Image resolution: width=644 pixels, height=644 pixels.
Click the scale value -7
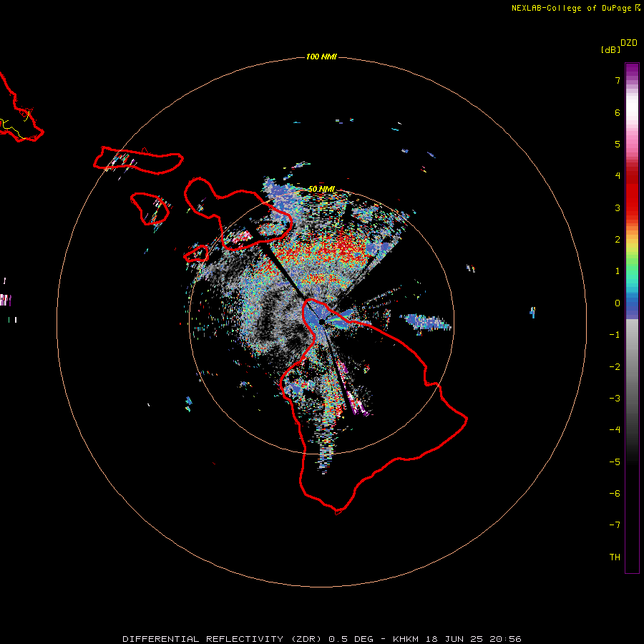pyautogui.click(x=615, y=525)
